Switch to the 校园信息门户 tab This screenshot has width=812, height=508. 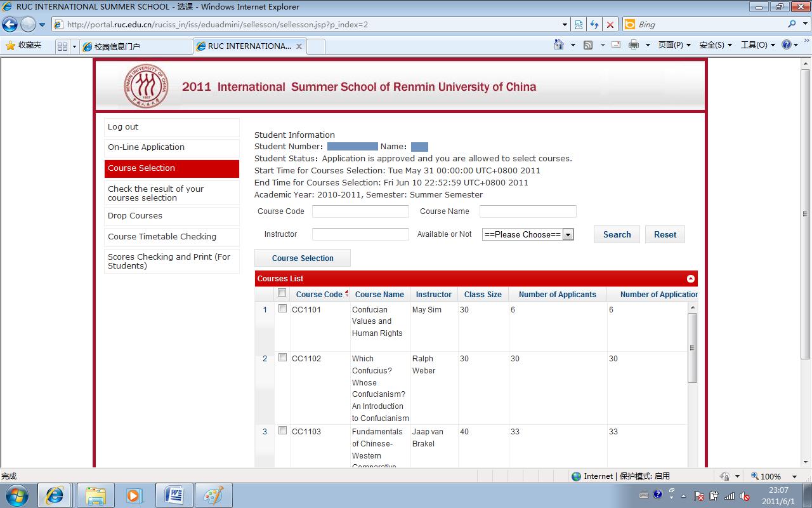(x=136, y=46)
